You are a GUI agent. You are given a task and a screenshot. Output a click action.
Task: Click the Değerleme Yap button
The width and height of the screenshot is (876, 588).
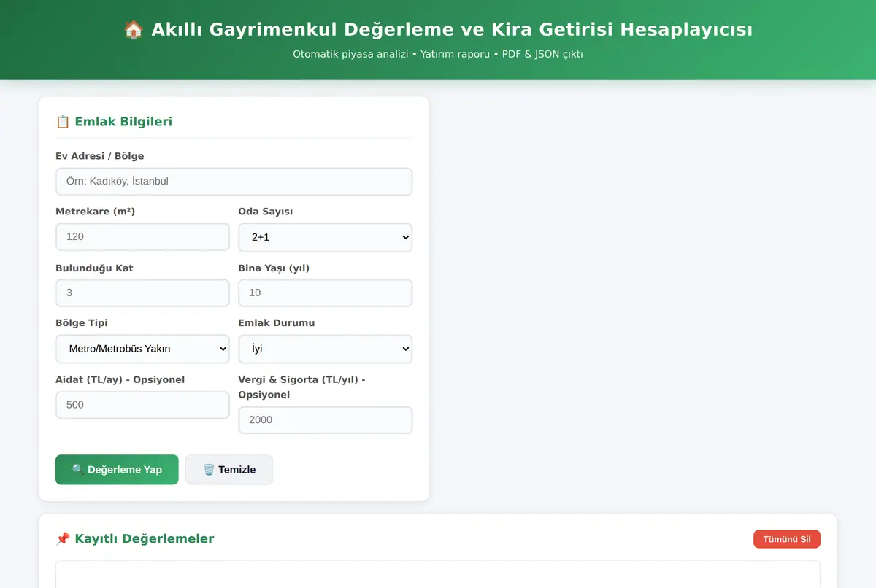(117, 470)
